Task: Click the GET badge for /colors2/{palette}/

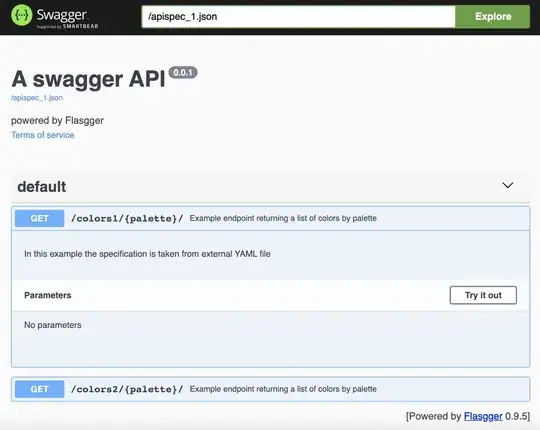Action: [40, 389]
